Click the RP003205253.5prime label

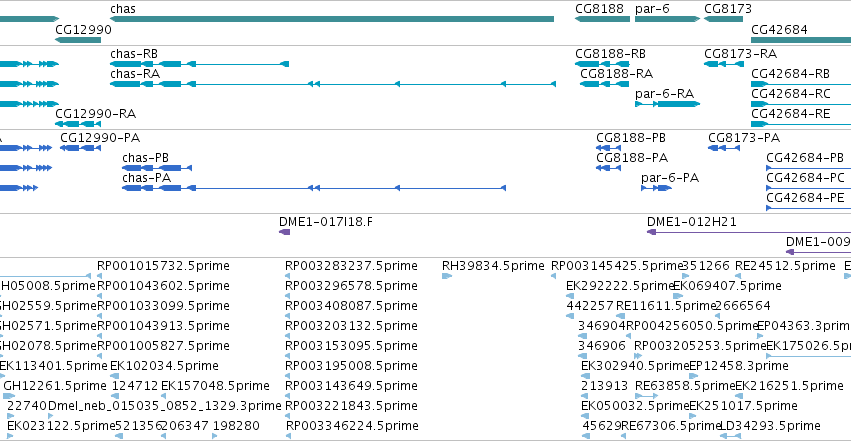pyautogui.click(x=700, y=346)
